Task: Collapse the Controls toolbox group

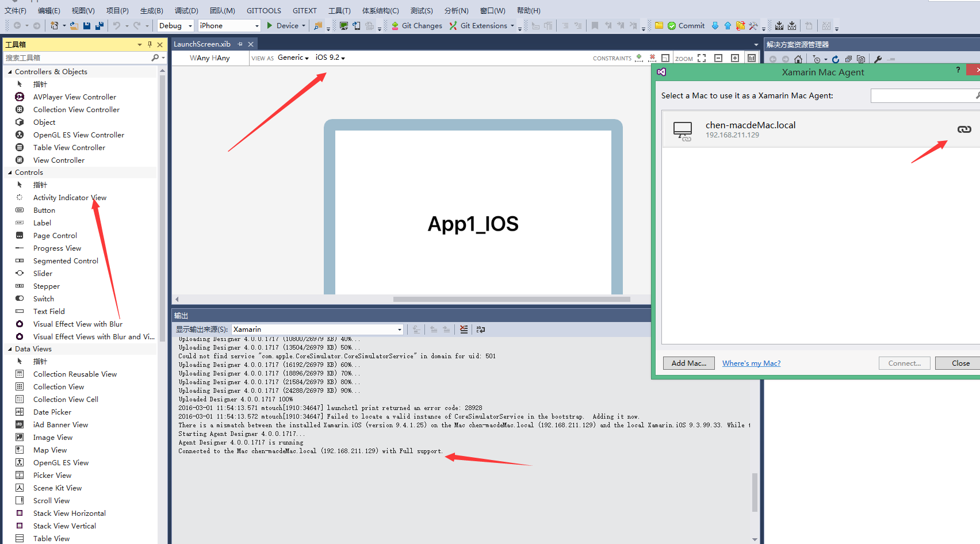Action: coord(10,173)
